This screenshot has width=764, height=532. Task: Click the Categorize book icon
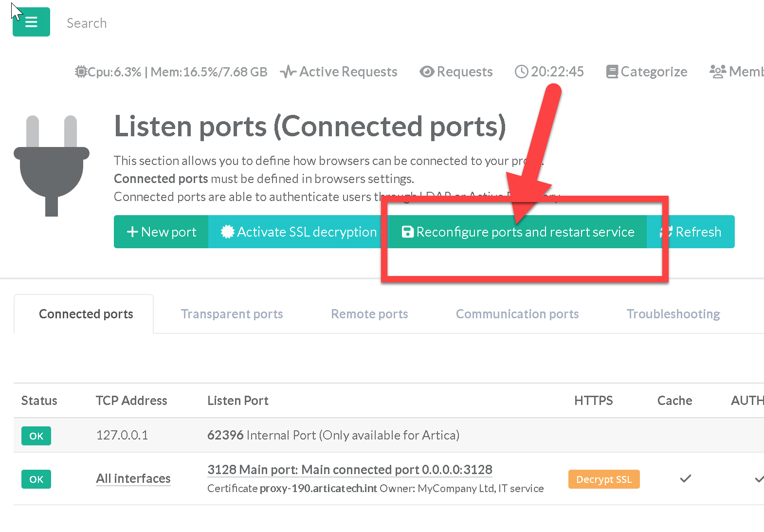pyautogui.click(x=612, y=72)
